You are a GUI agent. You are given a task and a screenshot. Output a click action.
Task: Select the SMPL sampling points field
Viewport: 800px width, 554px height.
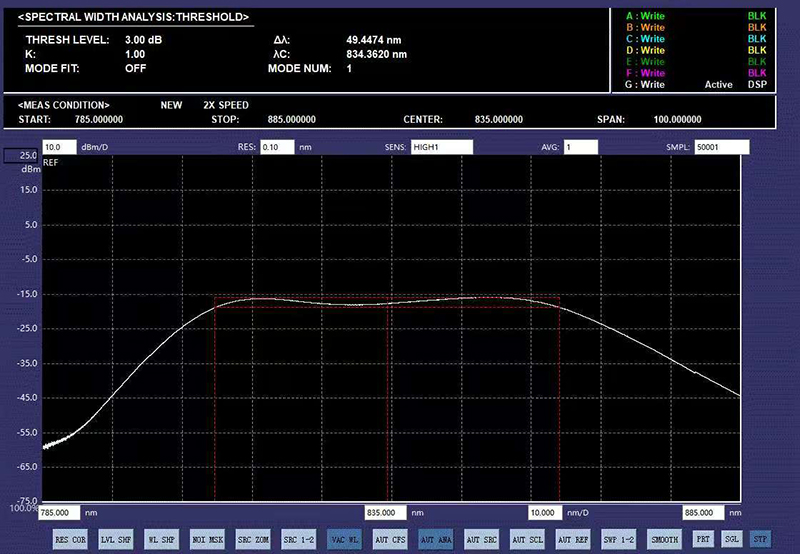tap(722, 147)
